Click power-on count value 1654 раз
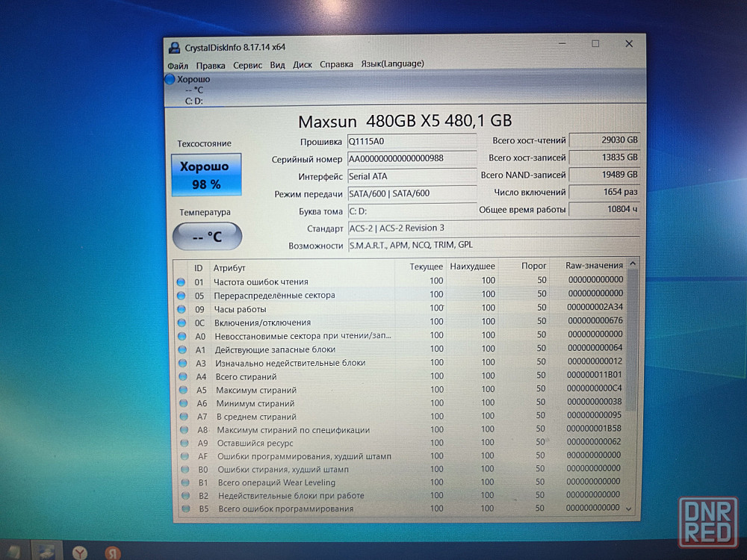Image resolution: width=747 pixels, height=560 pixels. click(x=604, y=192)
